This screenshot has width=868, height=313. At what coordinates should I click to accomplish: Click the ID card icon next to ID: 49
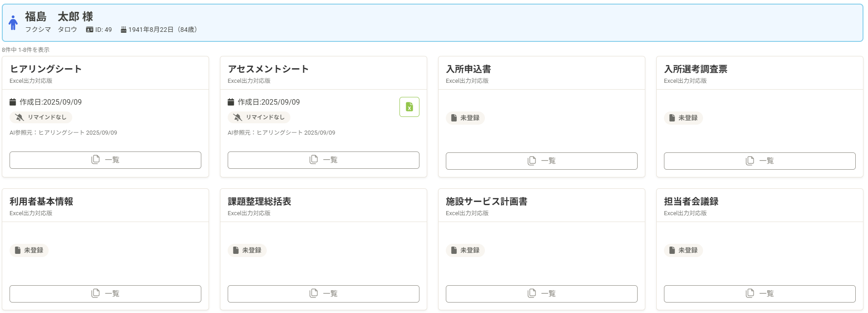pos(90,30)
